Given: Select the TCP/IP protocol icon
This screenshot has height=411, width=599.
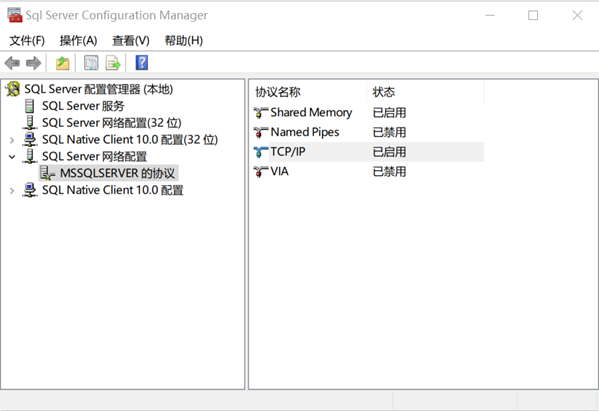Looking at the screenshot, I should (x=261, y=152).
